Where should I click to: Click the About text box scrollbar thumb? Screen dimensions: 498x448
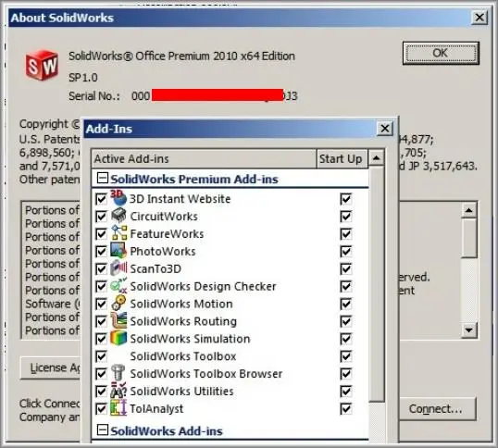click(469, 238)
